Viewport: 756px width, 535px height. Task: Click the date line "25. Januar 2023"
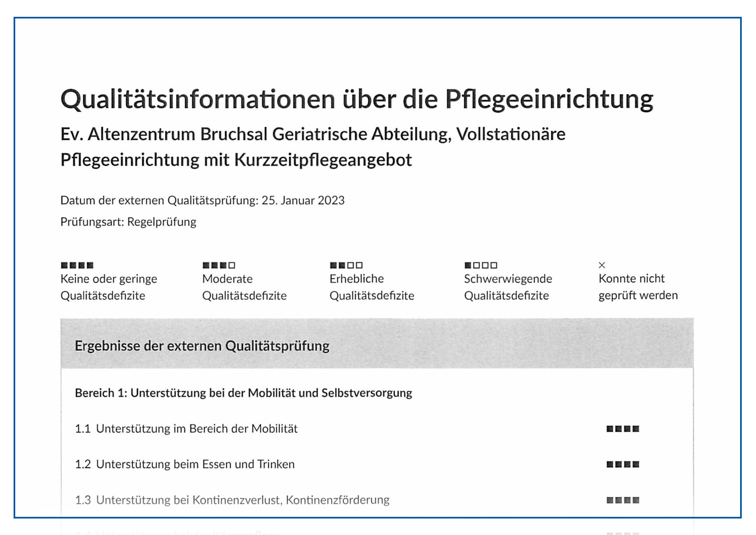coord(303,200)
